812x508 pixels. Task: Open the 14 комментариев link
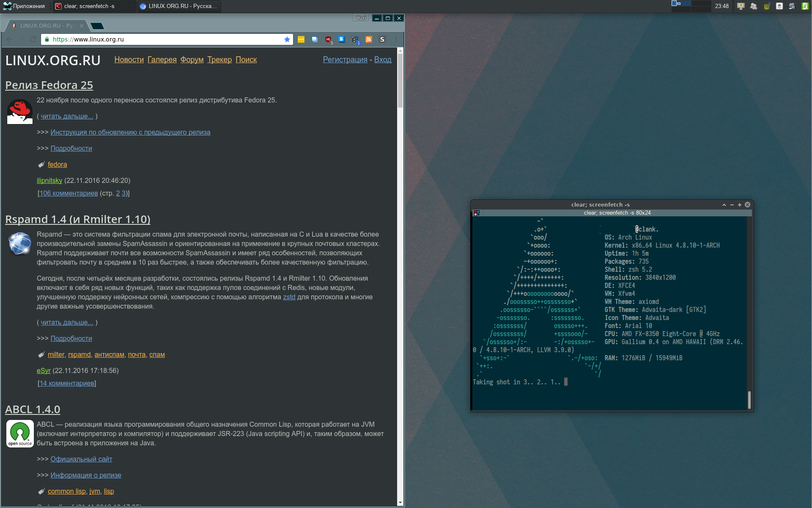coord(67,384)
